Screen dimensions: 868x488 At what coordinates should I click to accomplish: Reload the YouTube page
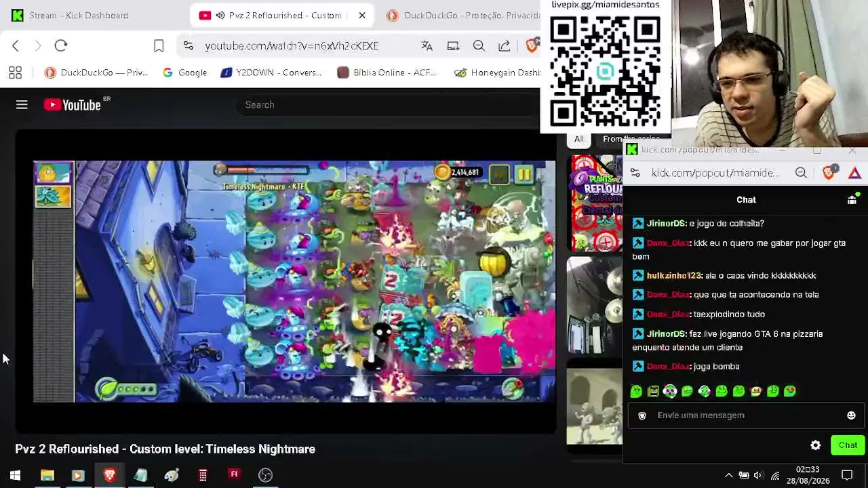61,45
